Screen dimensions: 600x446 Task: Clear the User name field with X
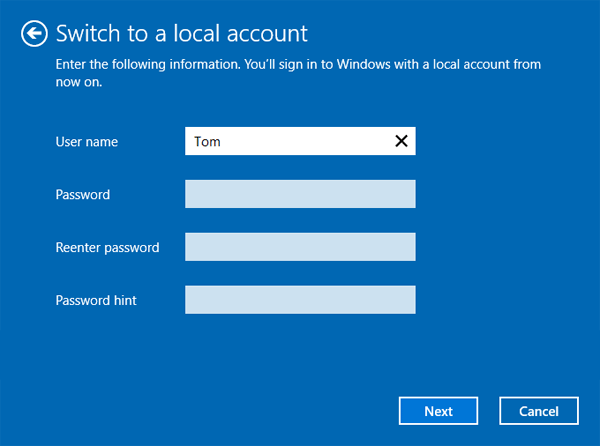click(x=401, y=141)
